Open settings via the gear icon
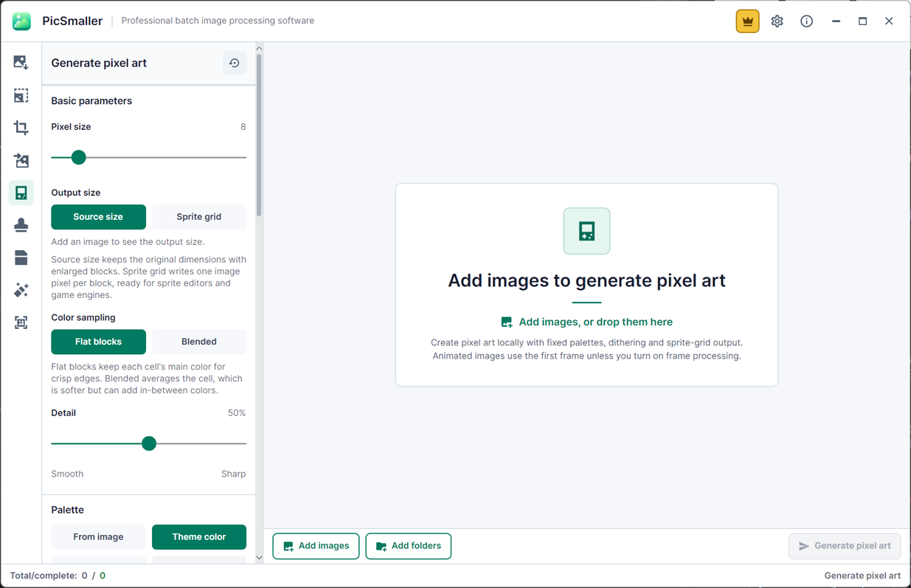Image resolution: width=911 pixels, height=588 pixels. coord(777,21)
